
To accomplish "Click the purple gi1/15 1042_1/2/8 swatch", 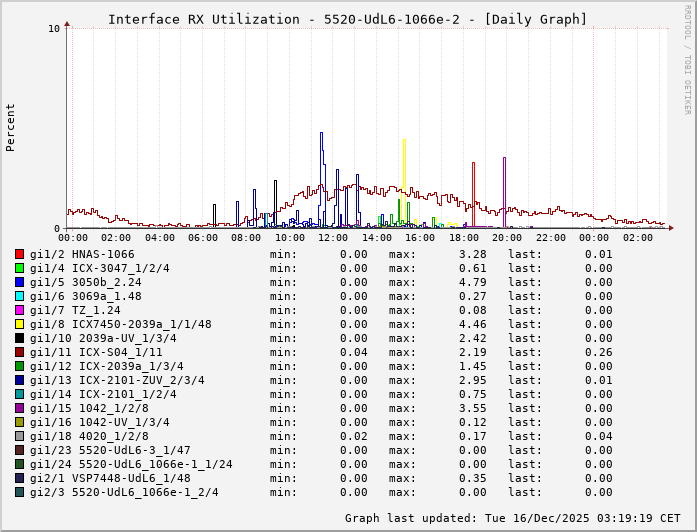I will [x=19, y=408].
